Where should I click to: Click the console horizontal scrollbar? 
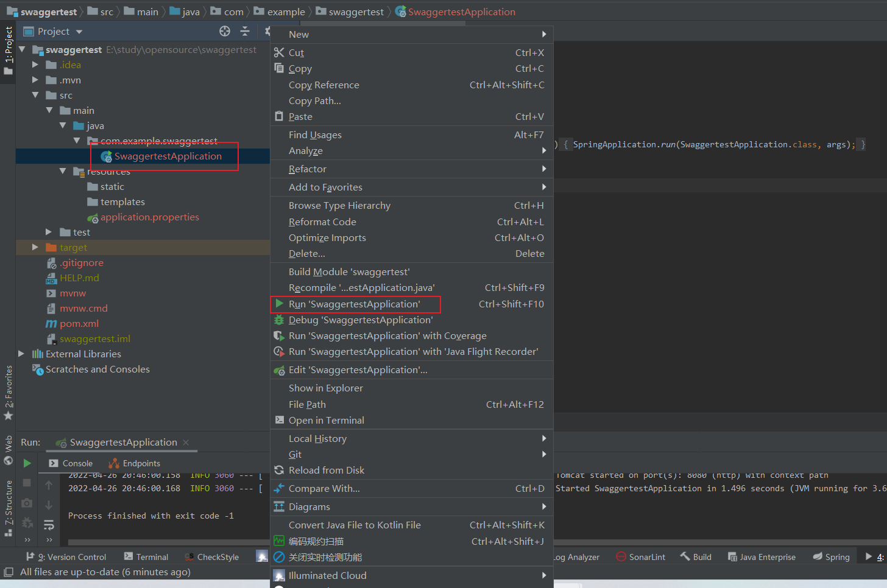pyautogui.click(x=168, y=542)
